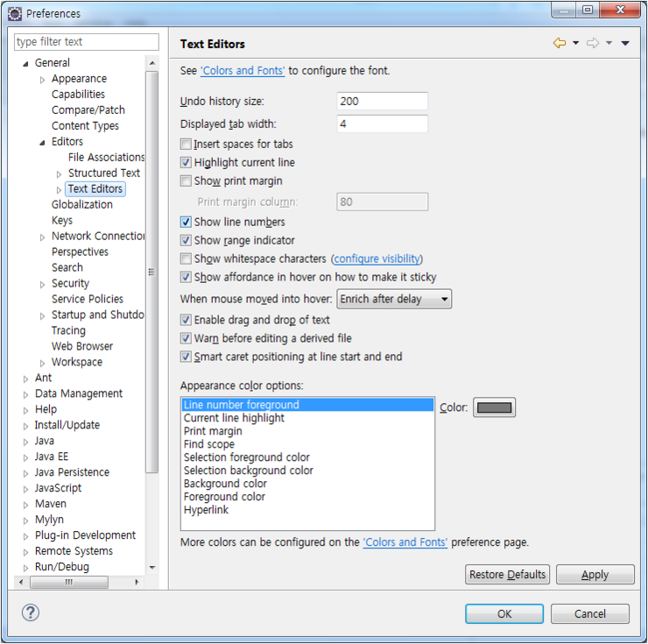Select Web Browser preference page
Image resolution: width=648 pixels, height=644 pixels.
click(81, 346)
